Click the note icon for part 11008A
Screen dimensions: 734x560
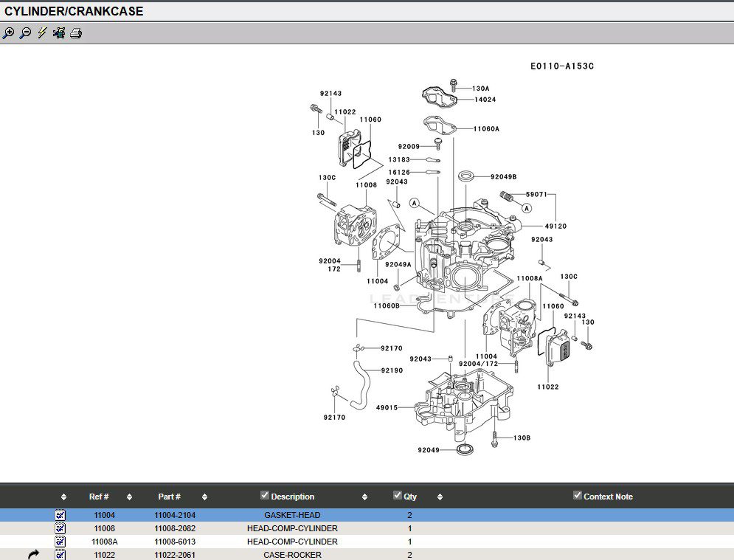tap(60, 542)
